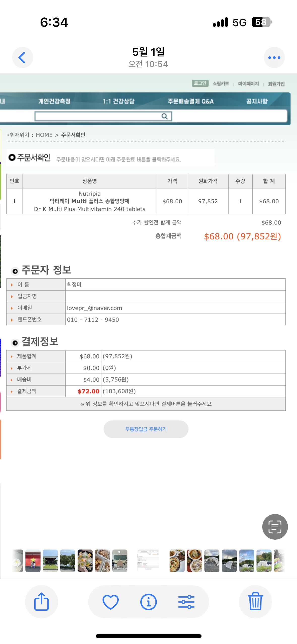The width and height of the screenshot is (297, 644).
Task: Click the 로그인 button
Action: coord(200,83)
